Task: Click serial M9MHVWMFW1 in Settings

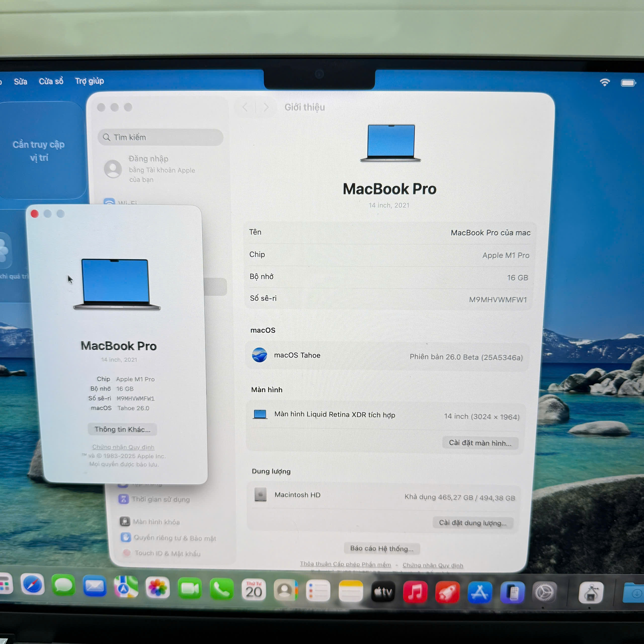Action: (498, 300)
